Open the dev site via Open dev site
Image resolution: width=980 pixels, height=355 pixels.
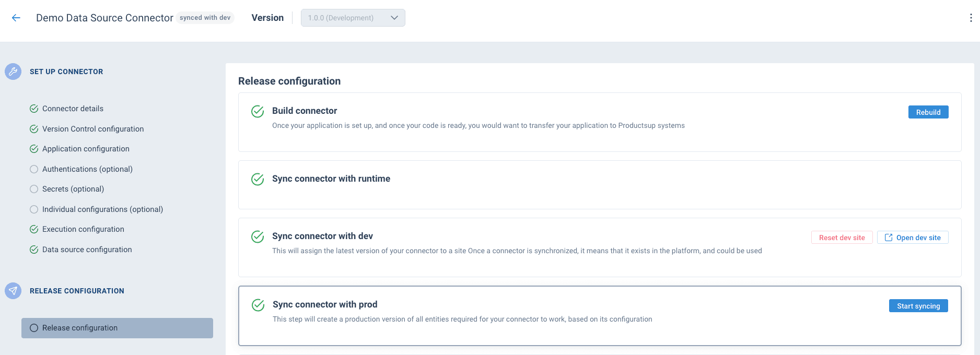point(913,238)
